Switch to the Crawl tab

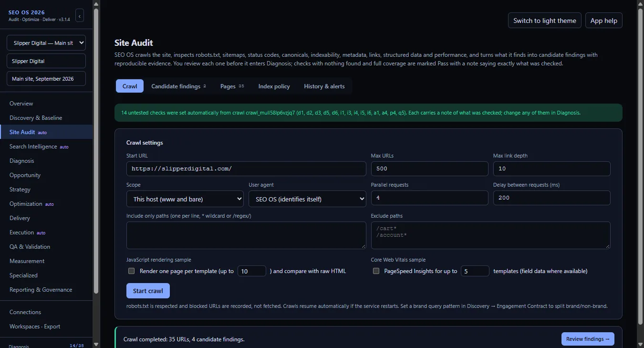(x=130, y=86)
